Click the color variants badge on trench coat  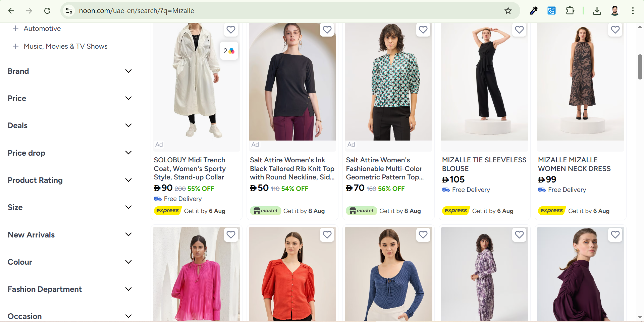click(229, 51)
